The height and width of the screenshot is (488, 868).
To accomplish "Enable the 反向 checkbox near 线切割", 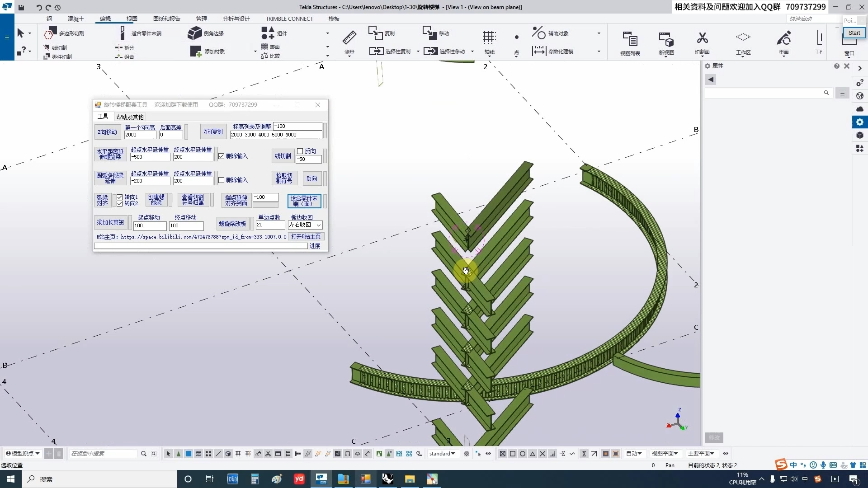I will click(x=300, y=151).
